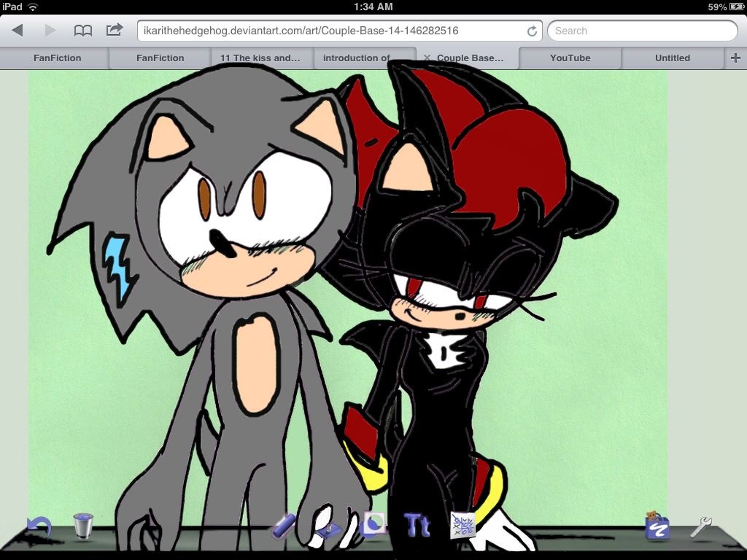Select the crayon drawing tool
Image resolution: width=747 pixels, height=560 pixels.
click(285, 526)
